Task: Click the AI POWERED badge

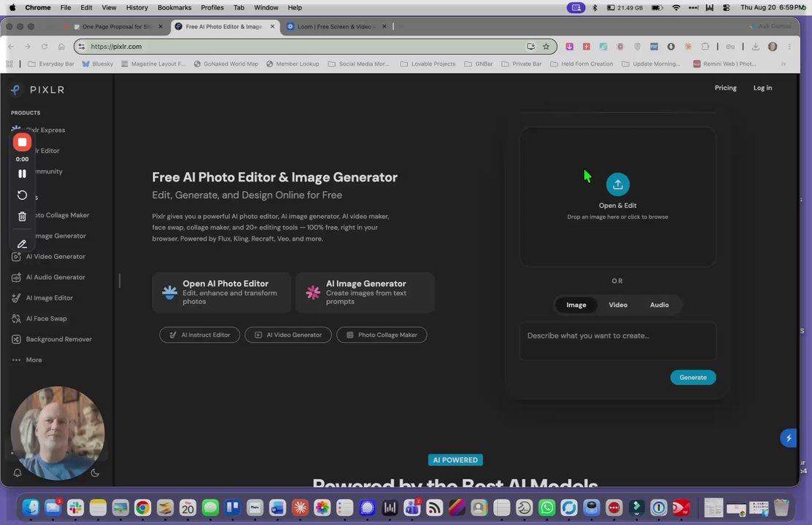Action: [x=455, y=460]
